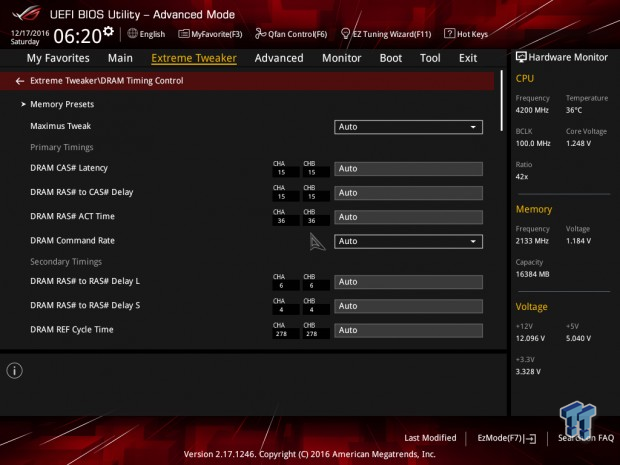Click memory frequency 2133 MHz
This screenshot has width=620, height=465.
(532, 241)
